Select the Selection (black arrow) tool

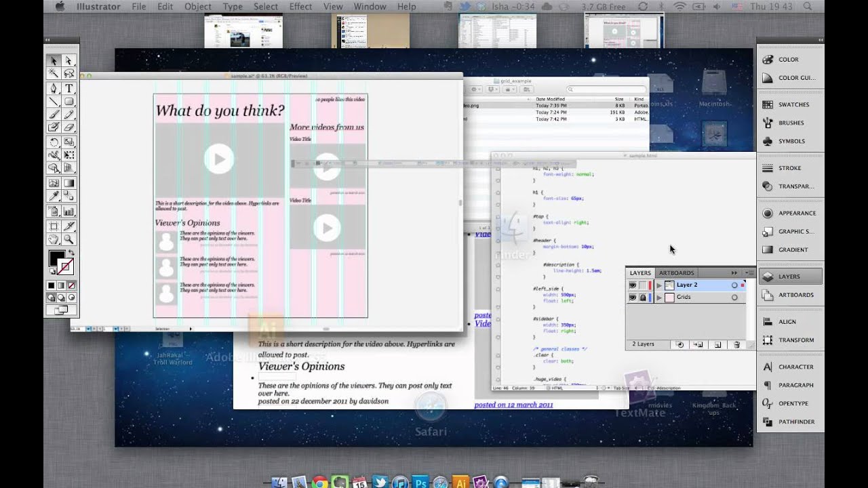tap(54, 61)
